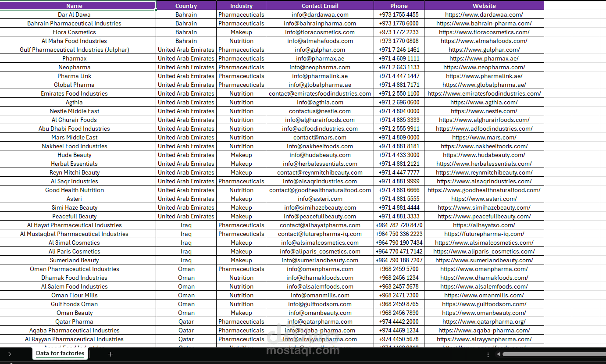Screen dimensions: 606x364
Task: Select the phone cell +968 2459 5700
Action: click(399, 269)
